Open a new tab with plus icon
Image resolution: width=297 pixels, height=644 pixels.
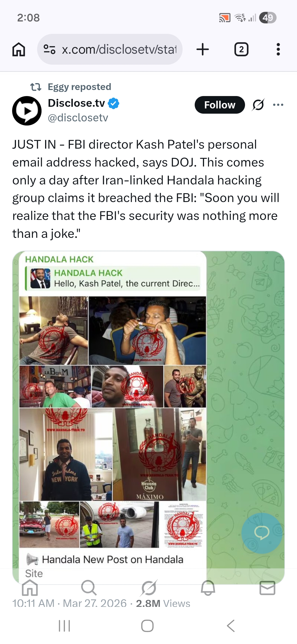(203, 50)
